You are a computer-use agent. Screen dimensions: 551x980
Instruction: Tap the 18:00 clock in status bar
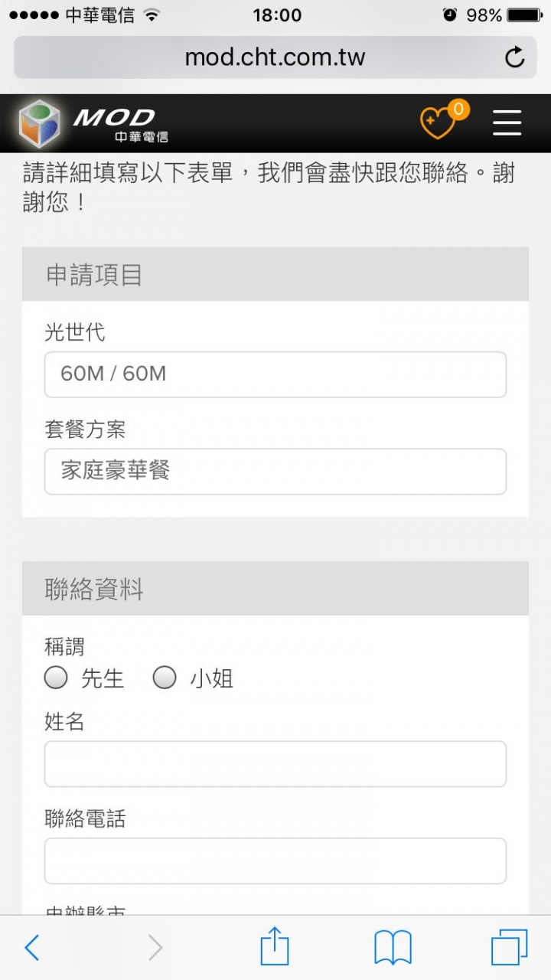pyautogui.click(x=277, y=15)
